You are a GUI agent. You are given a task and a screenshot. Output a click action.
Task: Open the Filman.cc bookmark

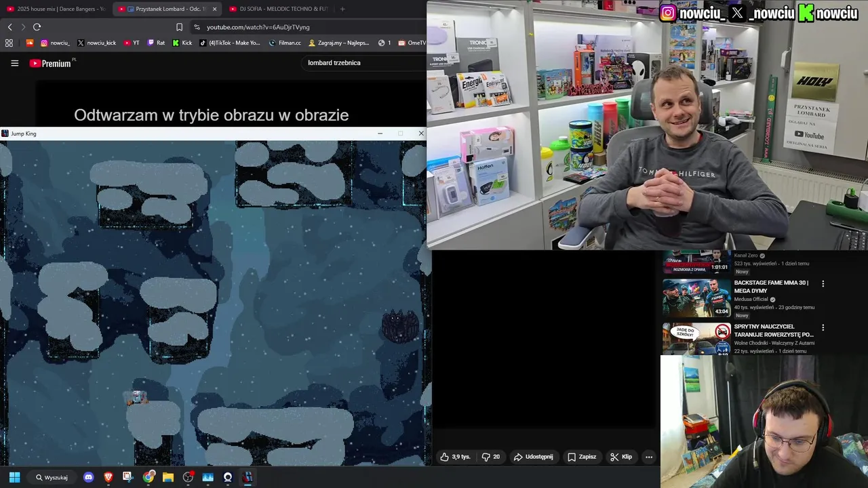(x=285, y=43)
